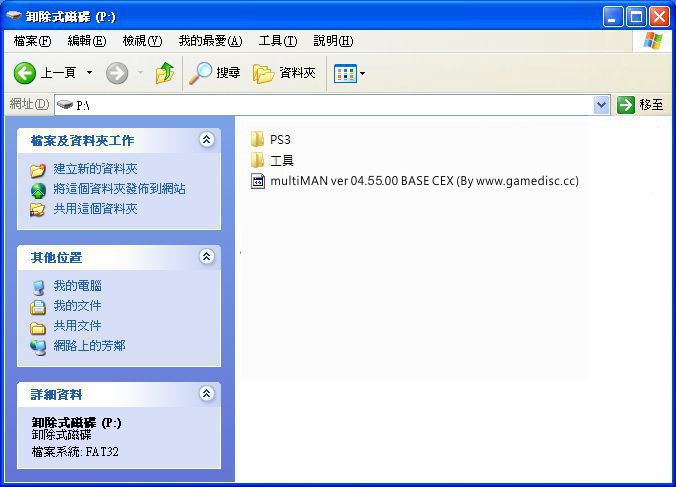Click the 檔案系統: FAT32 detail text
The width and height of the screenshot is (676, 487).
click(75, 452)
